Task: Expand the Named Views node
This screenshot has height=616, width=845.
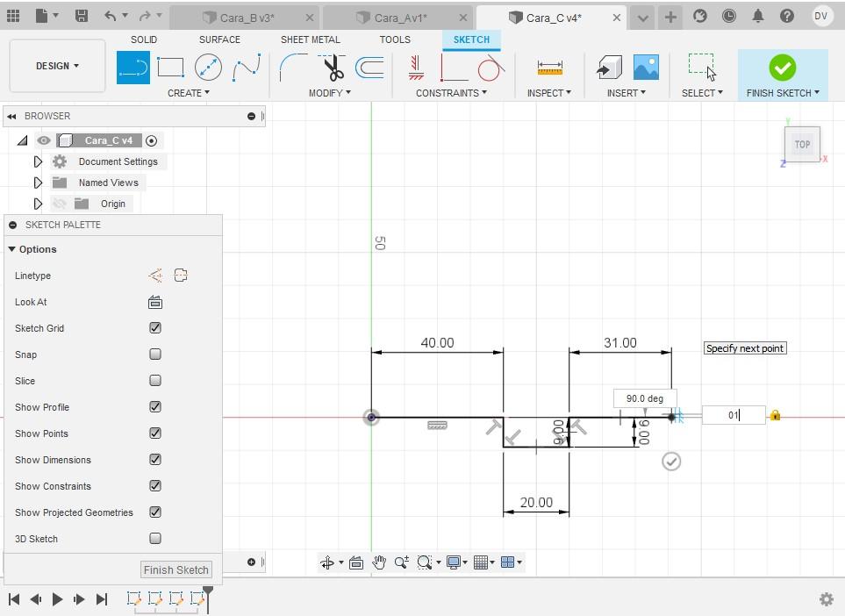Action: (38, 183)
